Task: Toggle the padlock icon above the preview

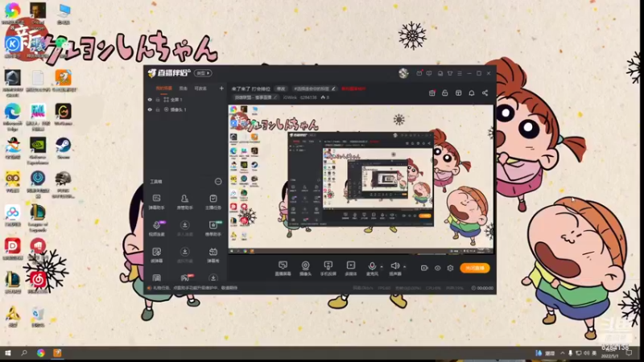Action: [445, 93]
